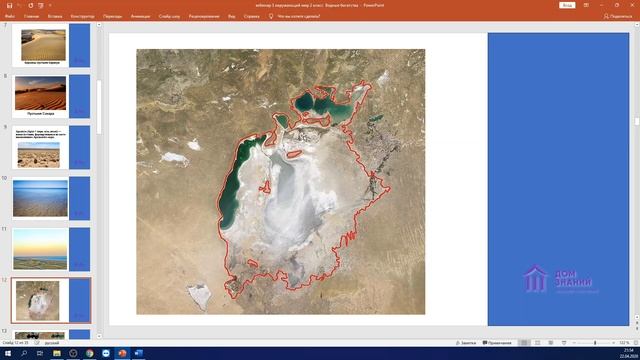Switch to Reading view icon
Viewport: 640px width, 360px height.
tap(551, 343)
